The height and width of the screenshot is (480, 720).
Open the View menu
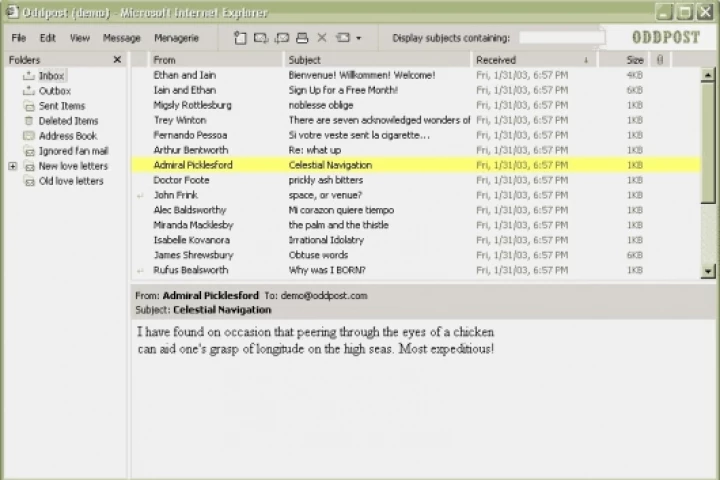pyautogui.click(x=80, y=38)
